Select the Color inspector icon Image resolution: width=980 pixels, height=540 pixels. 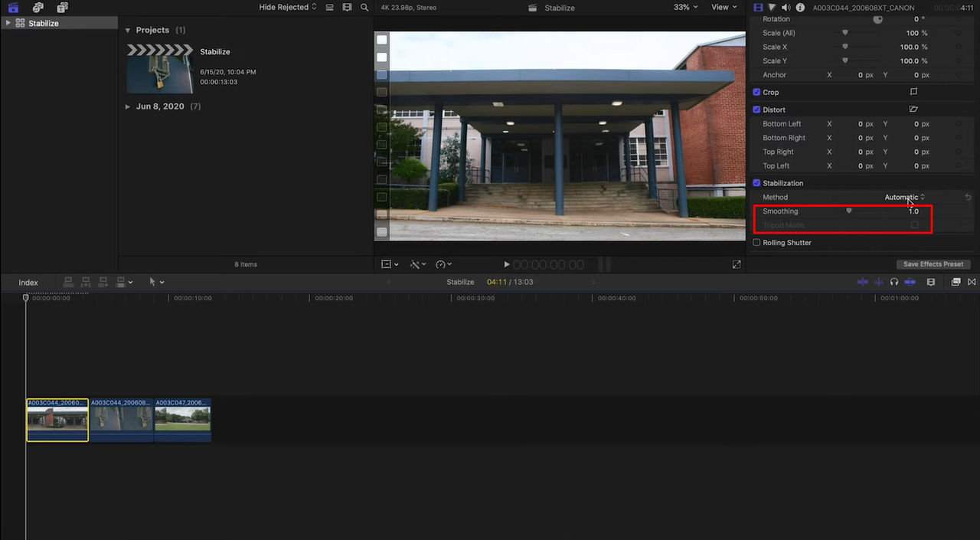tap(772, 8)
